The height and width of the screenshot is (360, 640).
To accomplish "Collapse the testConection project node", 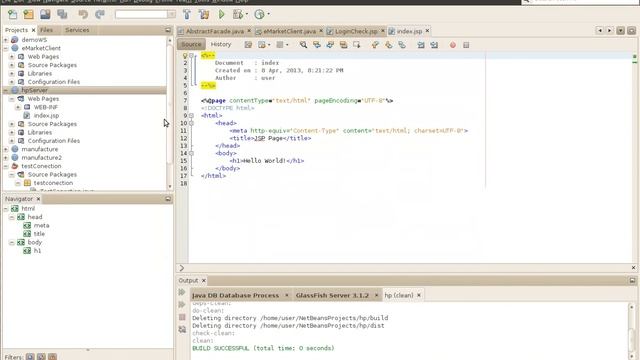I will (6, 166).
